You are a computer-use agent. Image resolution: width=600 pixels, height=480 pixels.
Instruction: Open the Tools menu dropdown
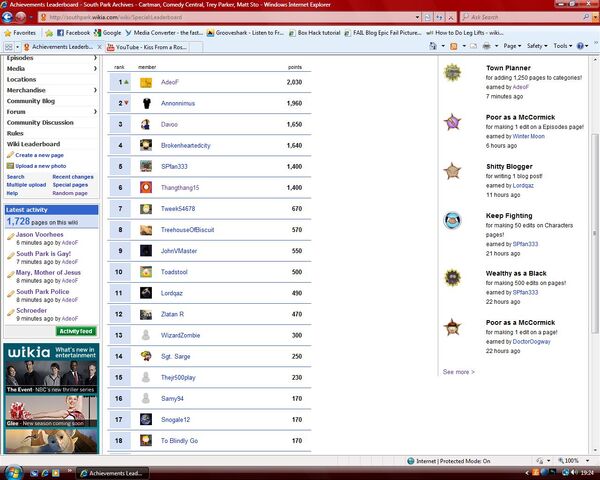(x=562, y=46)
